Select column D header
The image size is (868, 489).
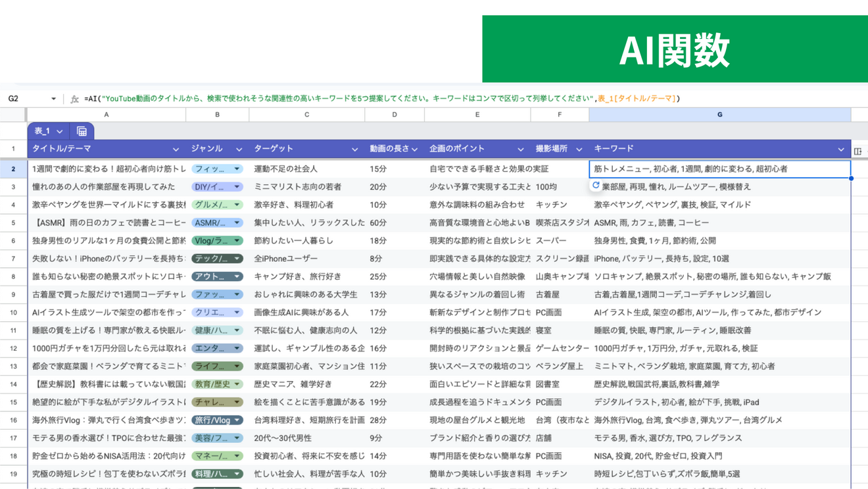coord(395,115)
